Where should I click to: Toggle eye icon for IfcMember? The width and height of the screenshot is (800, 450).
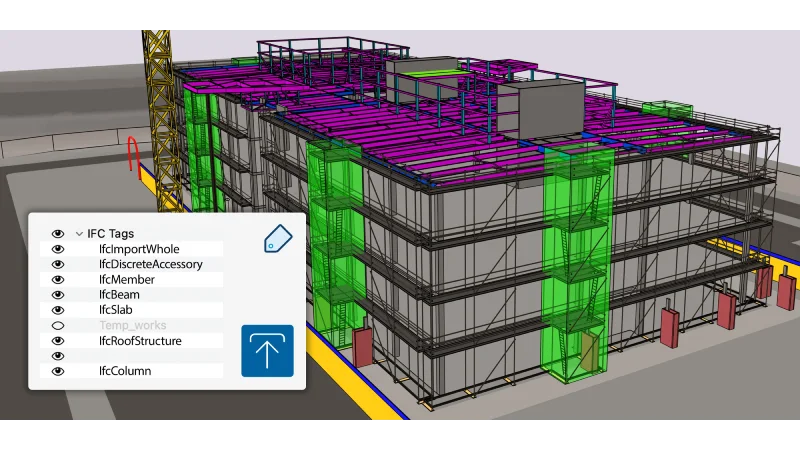point(58,280)
